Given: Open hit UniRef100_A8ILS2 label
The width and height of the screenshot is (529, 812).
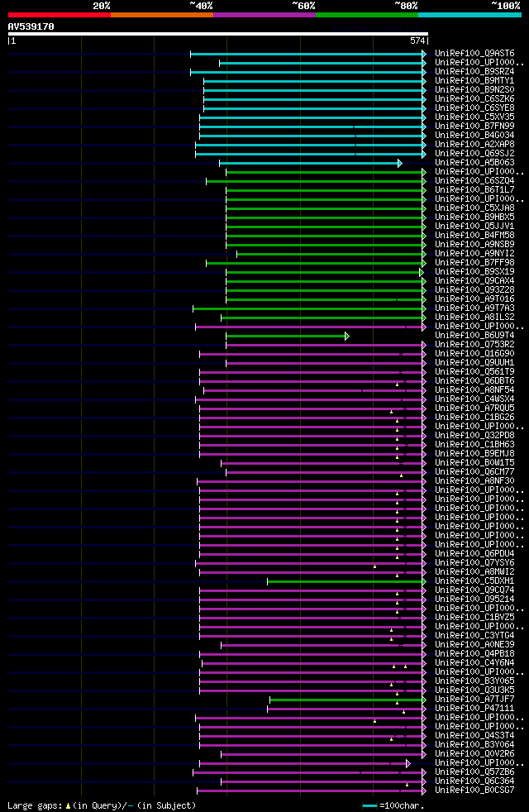Looking at the screenshot, I should (x=474, y=318).
